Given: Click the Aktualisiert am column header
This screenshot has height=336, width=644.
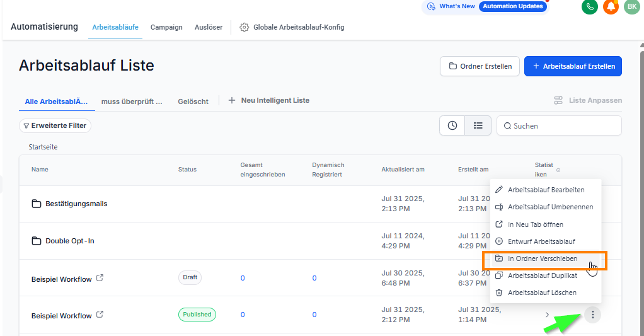Looking at the screenshot, I should coord(403,169).
